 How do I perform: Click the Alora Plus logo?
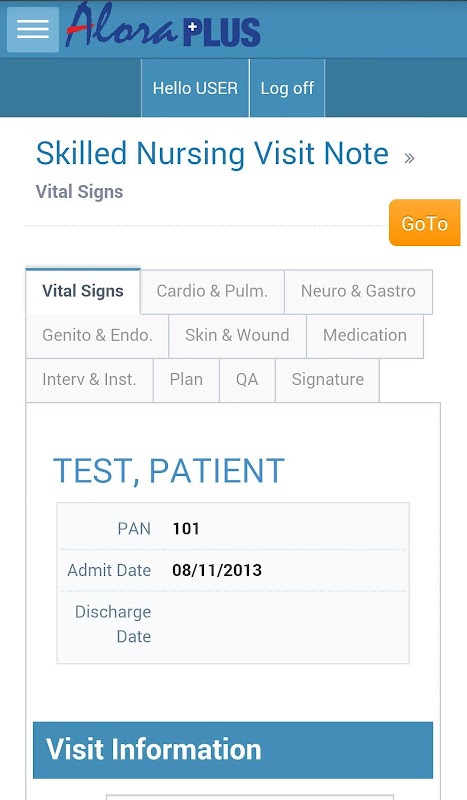click(163, 27)
